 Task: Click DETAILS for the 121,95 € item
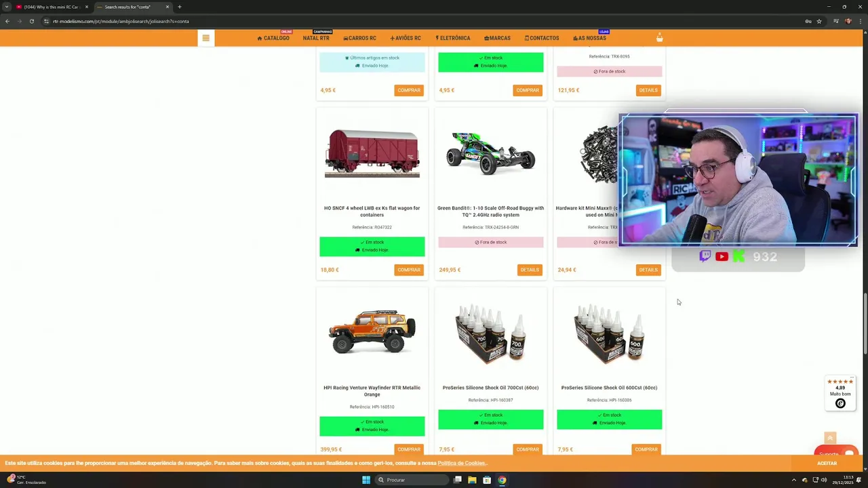point(648,90)
